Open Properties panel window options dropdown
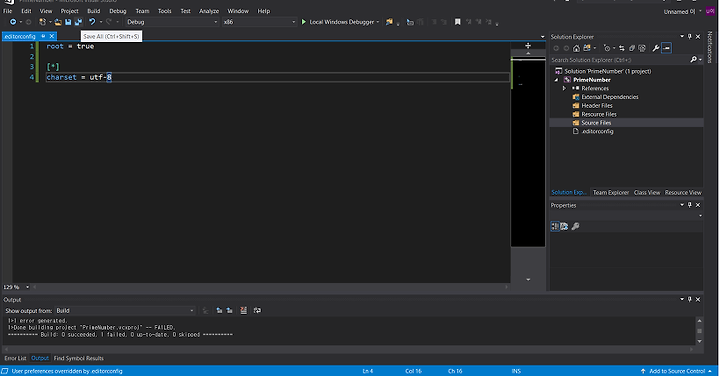The width and height of the screenshot is (720, 376). (682, 205)
